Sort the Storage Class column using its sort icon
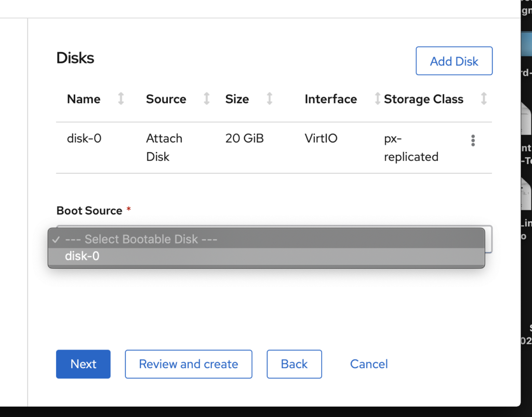This screenshot has width=532, height=417. click(484, 99)
